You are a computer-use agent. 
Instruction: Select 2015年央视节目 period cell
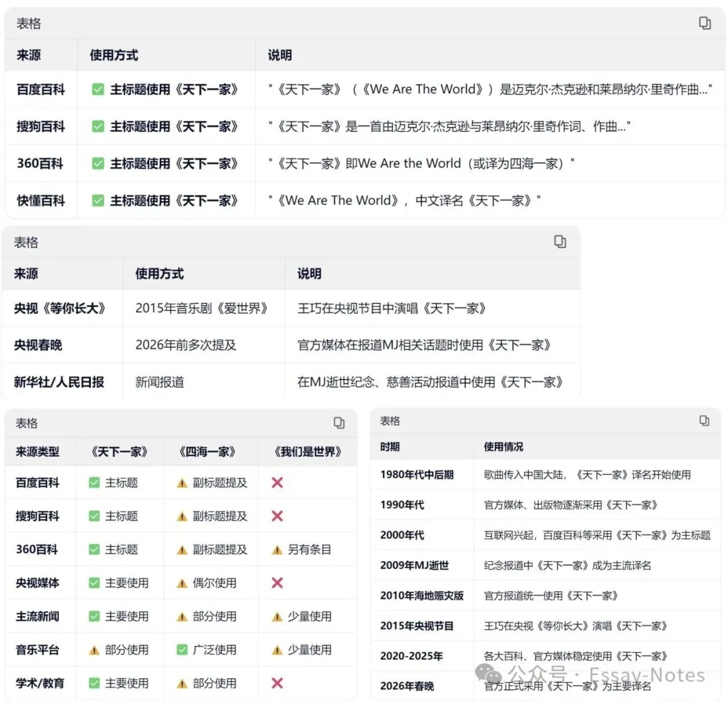417,626
